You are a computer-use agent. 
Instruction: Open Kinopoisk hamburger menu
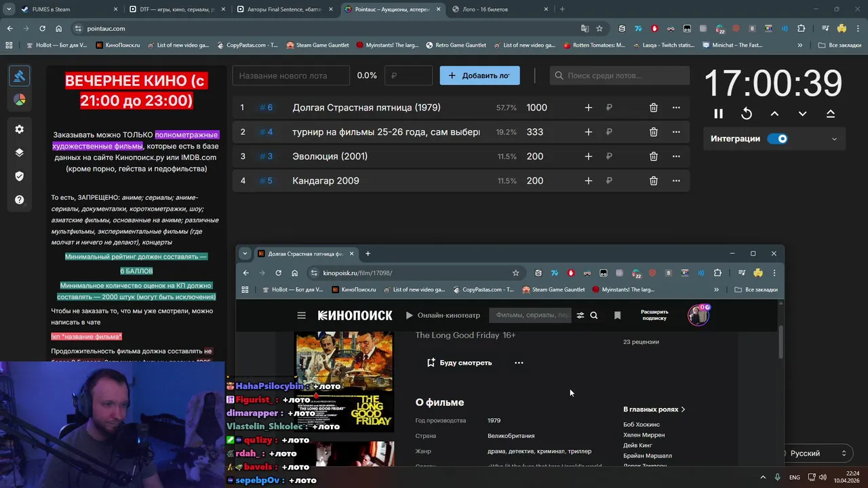301,315
